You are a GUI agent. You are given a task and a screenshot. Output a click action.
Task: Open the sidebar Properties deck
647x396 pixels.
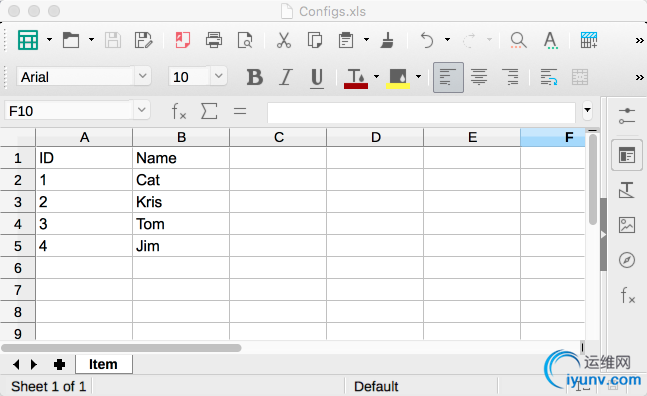pos(627,156)
